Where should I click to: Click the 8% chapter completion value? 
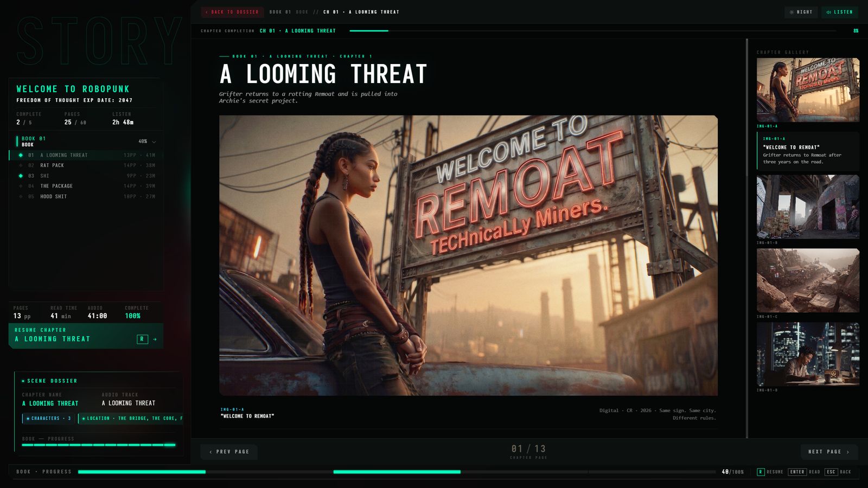(x=856, y=31)
